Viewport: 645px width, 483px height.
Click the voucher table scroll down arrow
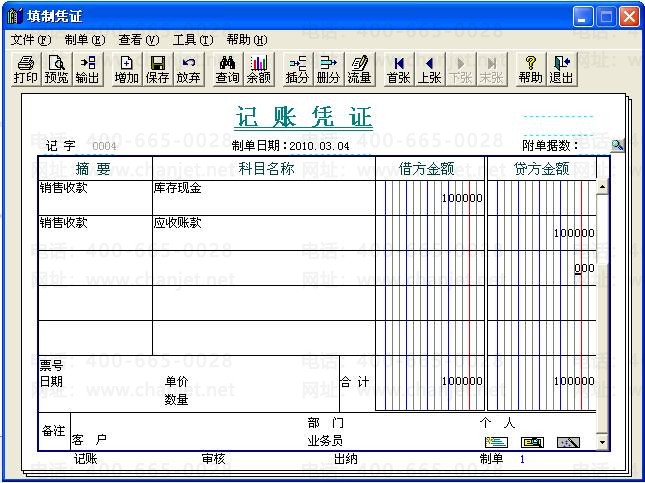[602, 442]
